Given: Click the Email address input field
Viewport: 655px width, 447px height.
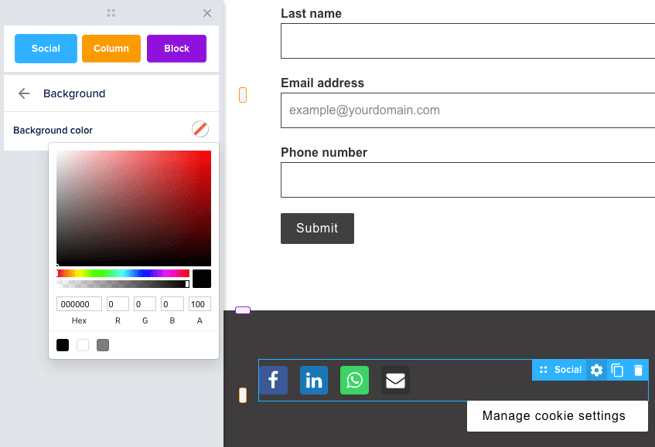Looking at the screenshot, I should 467,110.
